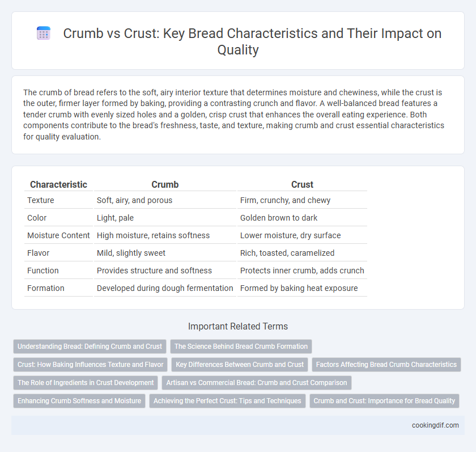This screenshot has height=452, width=476.
Task: Click the 'Formation' row label
Action: point(45,288)
